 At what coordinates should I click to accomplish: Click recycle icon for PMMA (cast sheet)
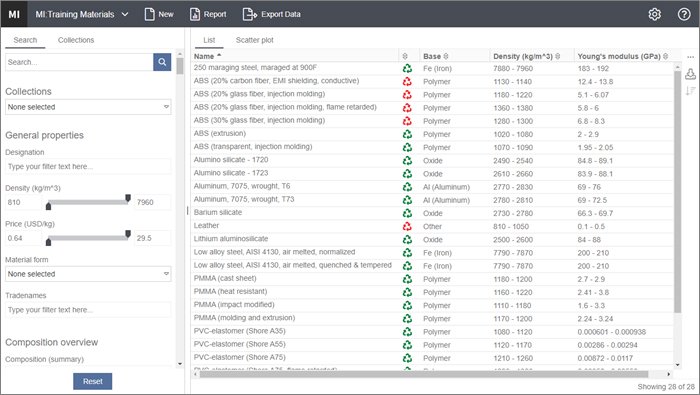coord(407,279)
